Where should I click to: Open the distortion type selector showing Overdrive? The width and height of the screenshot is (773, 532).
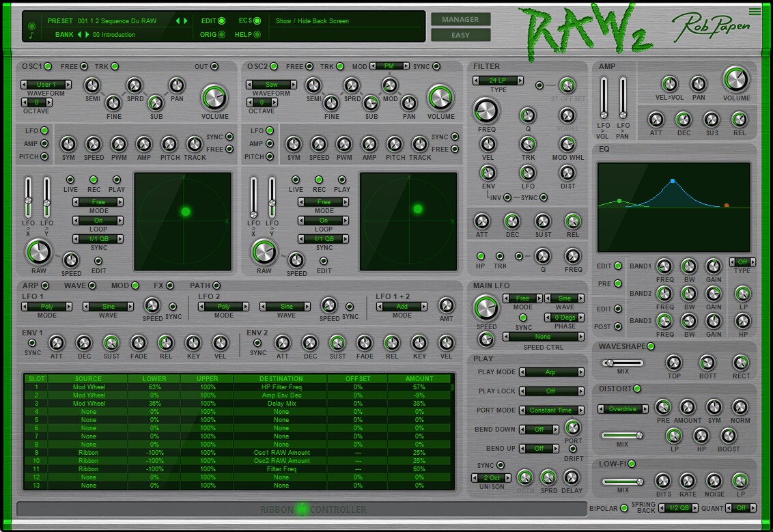pyautogui.click(x=623, y=409)
